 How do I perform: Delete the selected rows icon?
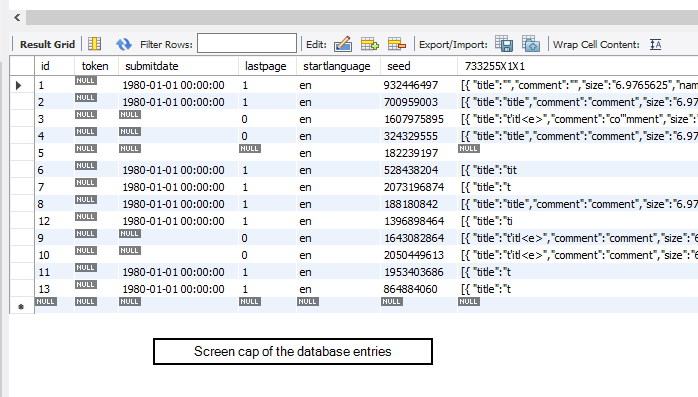tap(397, 44)
